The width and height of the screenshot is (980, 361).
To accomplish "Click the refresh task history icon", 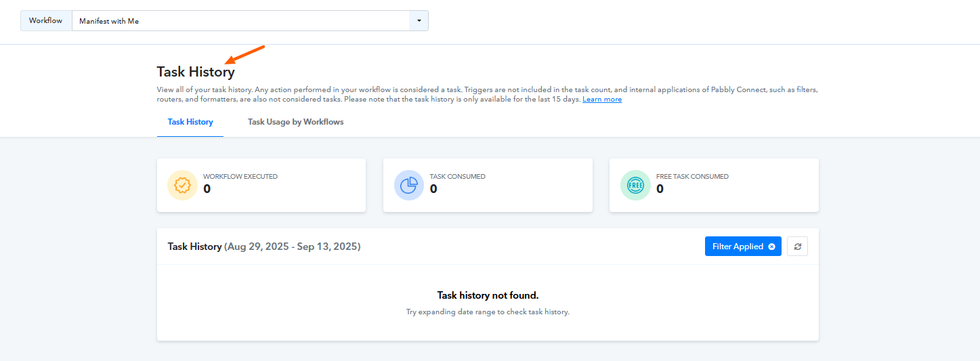I will [x=797, y=247].
